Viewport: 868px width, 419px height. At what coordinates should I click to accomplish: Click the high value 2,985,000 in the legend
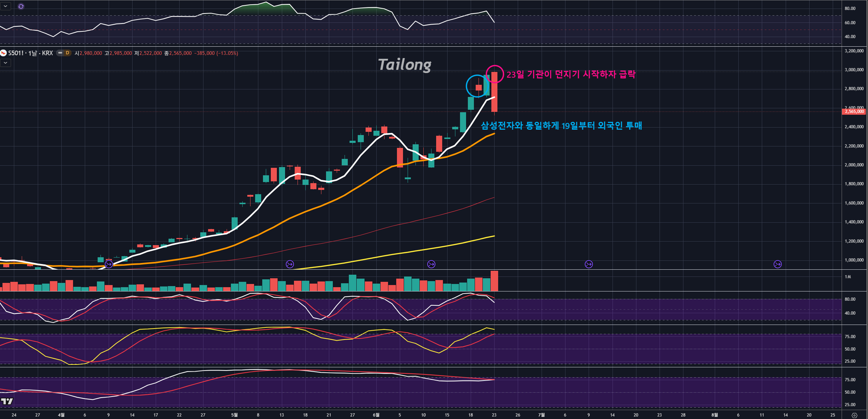pyautogui.click(x=121, y=53)
